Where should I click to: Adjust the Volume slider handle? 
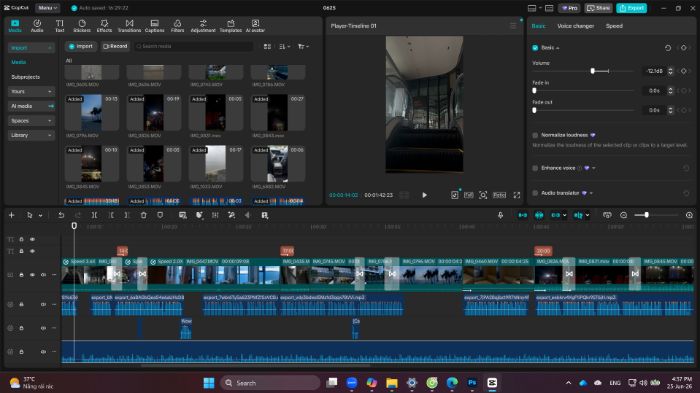click(592, 71)
